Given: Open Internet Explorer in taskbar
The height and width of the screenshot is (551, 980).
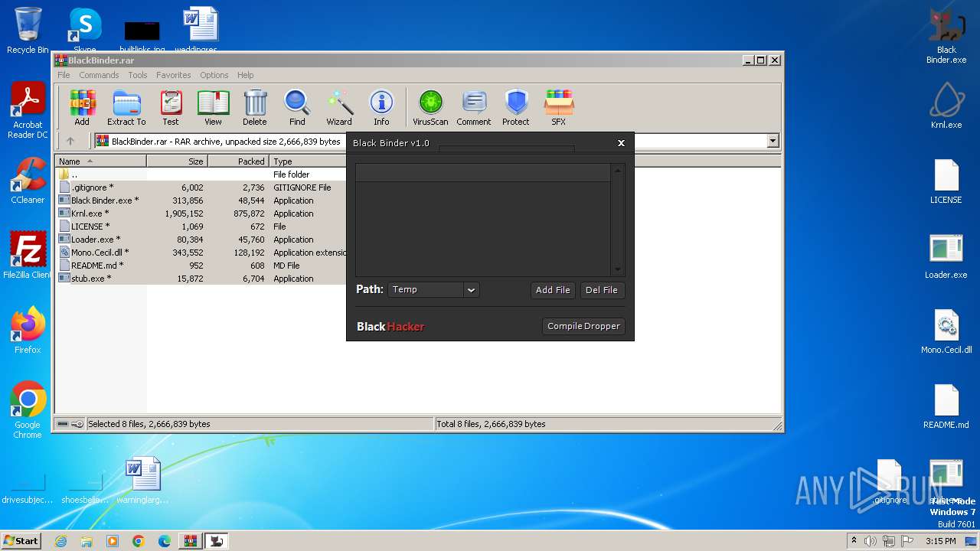Looking at the screenshot, I should point(61,541).
